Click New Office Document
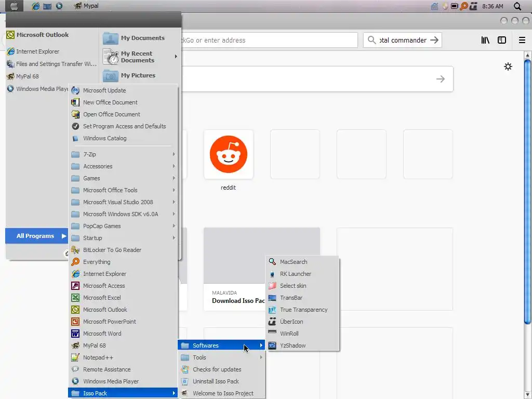Image resolution: width=532 pixels, height=399 pixels. point(123,102)
